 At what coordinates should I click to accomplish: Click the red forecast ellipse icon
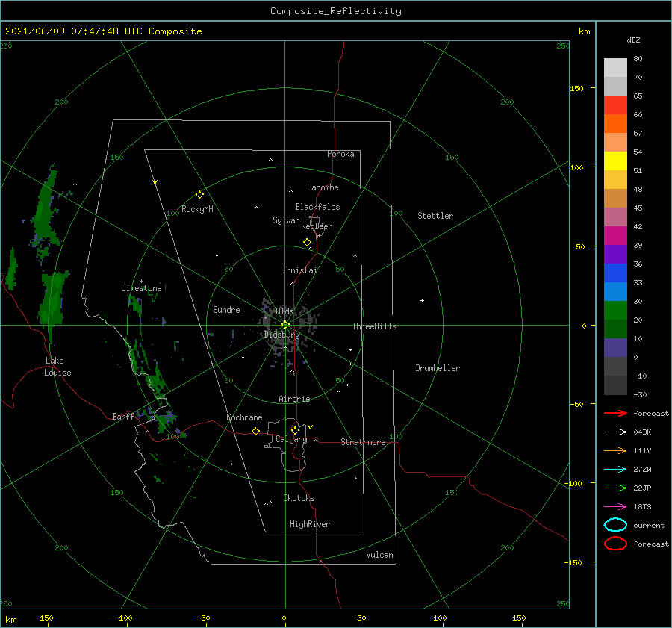click(x=615, y=544)
